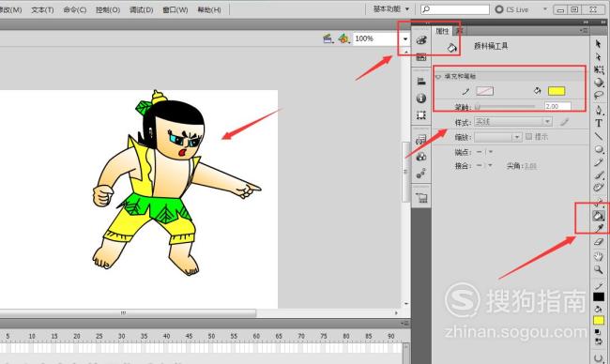Open the 缩放 scale dropdown

(497, 137)
